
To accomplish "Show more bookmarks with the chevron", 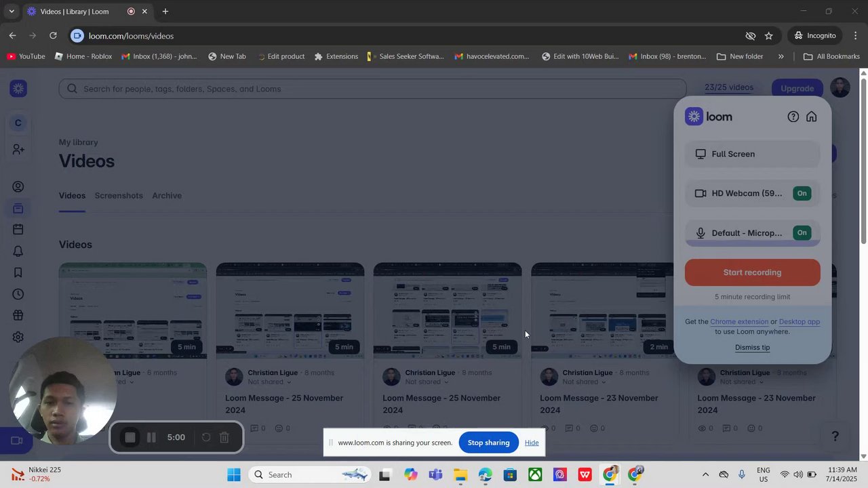I will (781, 56).
